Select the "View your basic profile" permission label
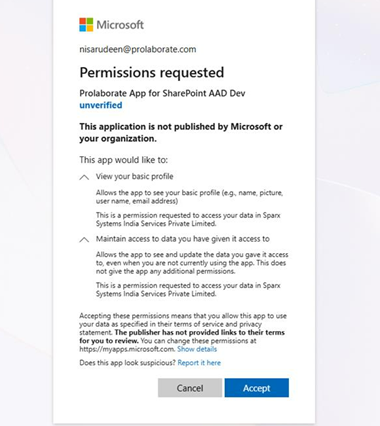The width and height of the screenshot is (380, 426). click(135, 176)
